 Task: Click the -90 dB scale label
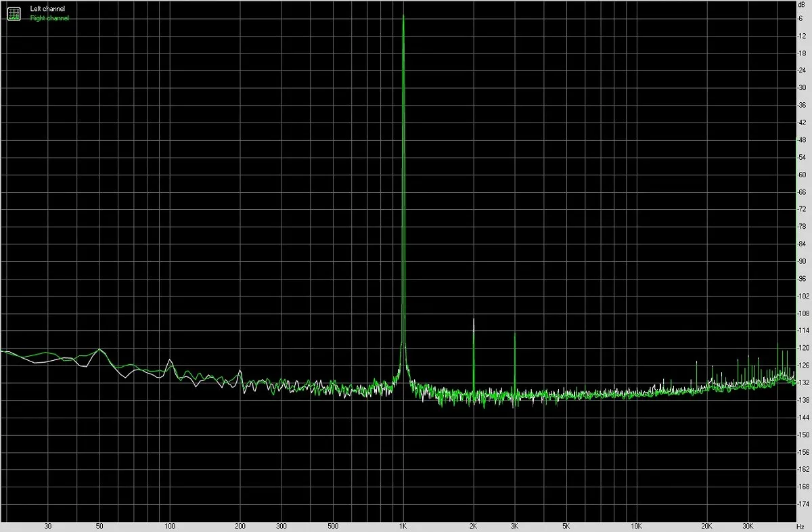click(x=803, y=261)
